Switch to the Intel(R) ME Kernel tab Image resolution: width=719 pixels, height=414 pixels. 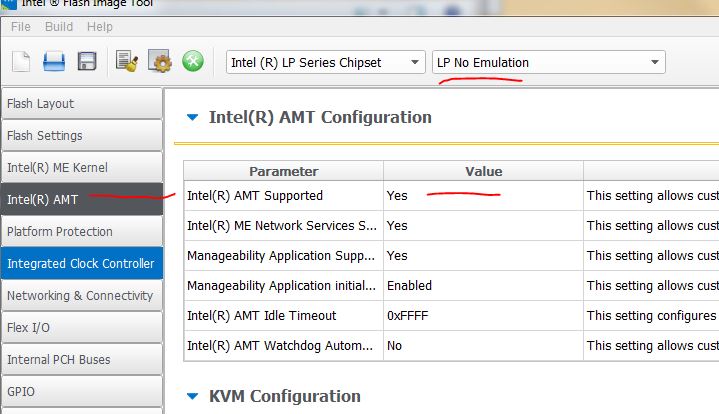pyautogui.click(x=82, y=168)
